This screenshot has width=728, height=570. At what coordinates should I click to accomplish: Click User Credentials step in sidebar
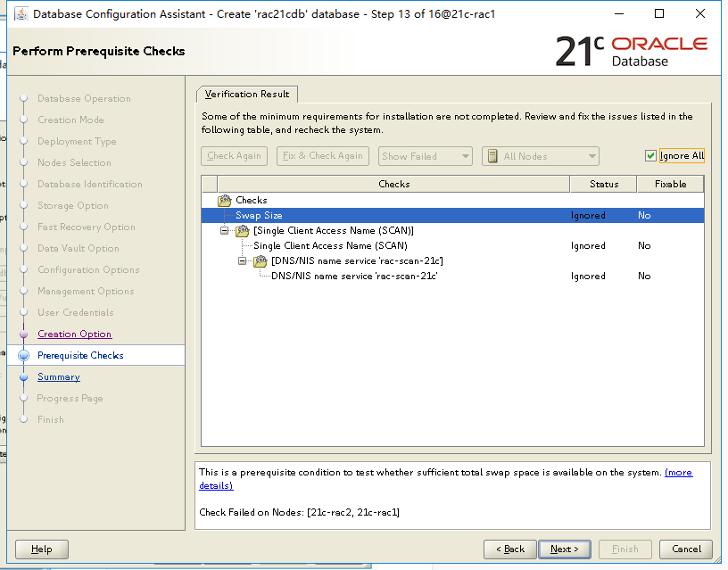76,312
